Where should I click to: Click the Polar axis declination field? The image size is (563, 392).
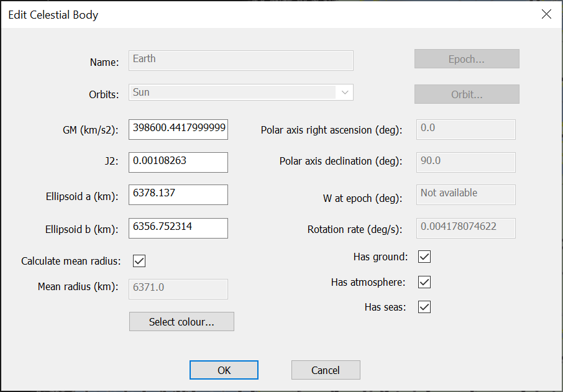465,162
